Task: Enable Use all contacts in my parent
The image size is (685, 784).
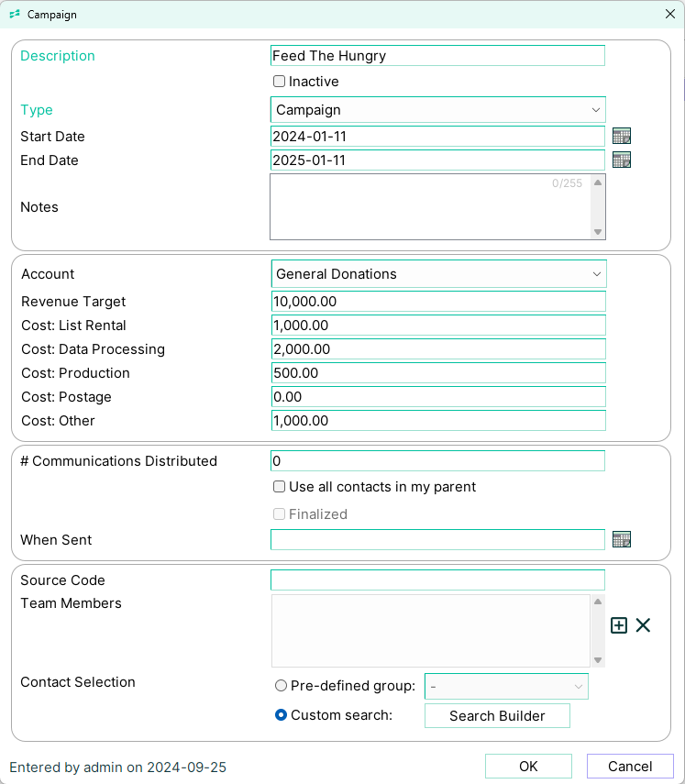Action: point(280,487)
